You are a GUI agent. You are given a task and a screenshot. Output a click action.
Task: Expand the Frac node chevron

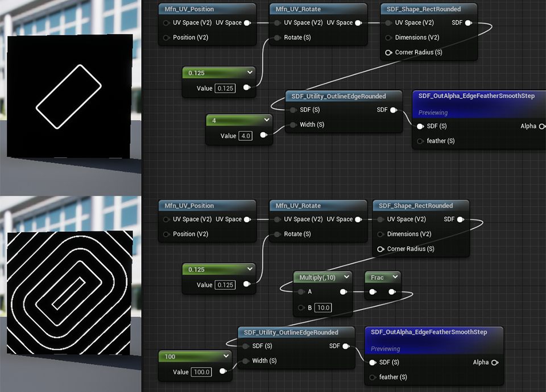393,278
